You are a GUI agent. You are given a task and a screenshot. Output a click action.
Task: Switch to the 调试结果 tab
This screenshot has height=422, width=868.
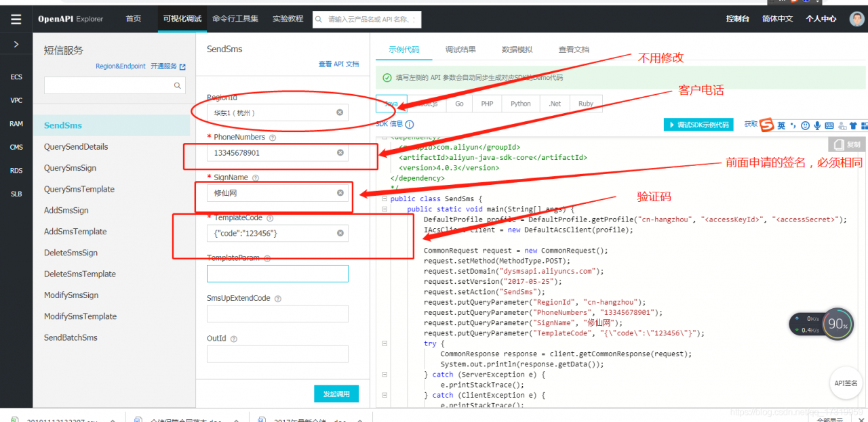point(460,49)
